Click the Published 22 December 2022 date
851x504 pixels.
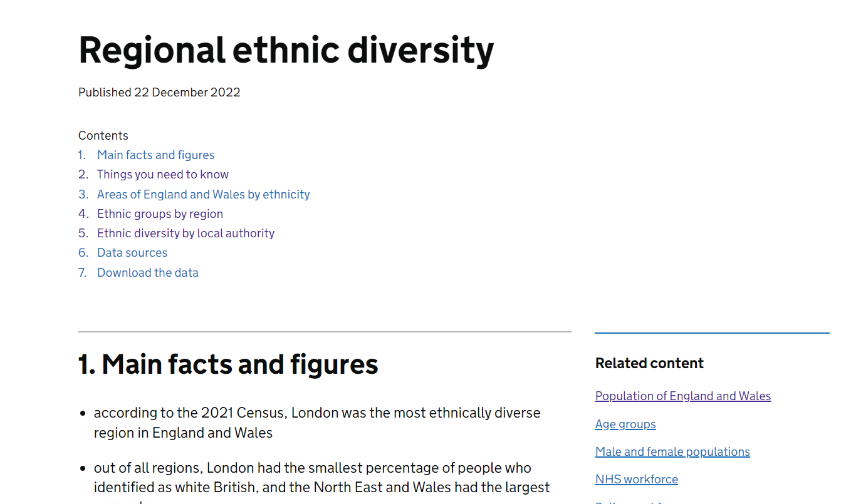159,93
